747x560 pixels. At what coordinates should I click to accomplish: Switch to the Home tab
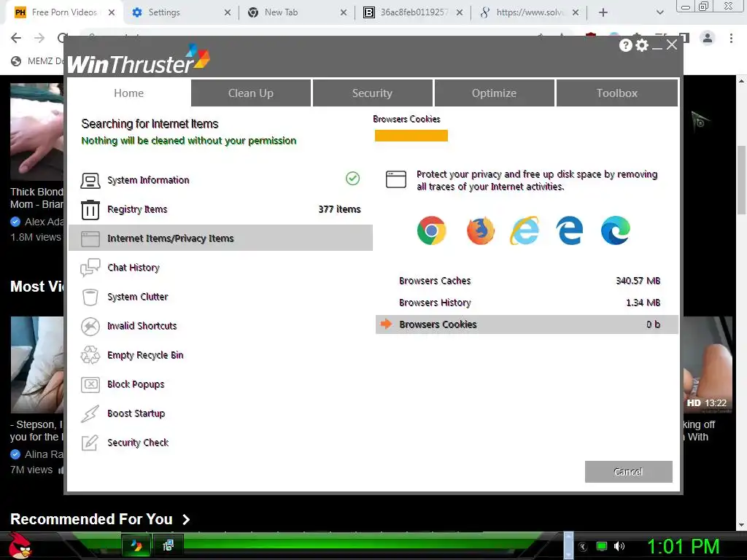click(x=128, y=93)
